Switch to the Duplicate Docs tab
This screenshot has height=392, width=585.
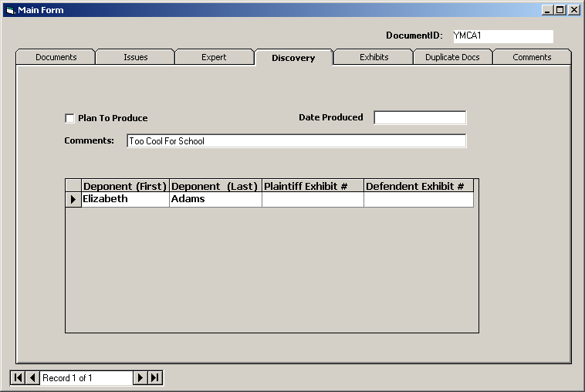452,57
